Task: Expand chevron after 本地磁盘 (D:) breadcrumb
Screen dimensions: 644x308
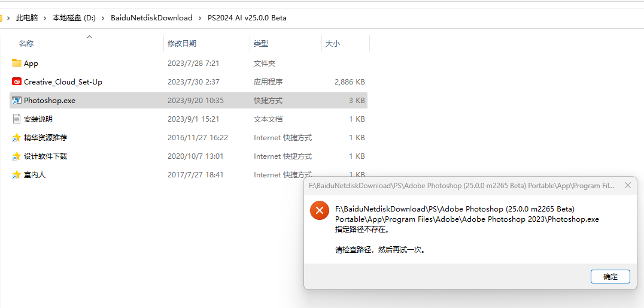Action: [x=103, y=18]
